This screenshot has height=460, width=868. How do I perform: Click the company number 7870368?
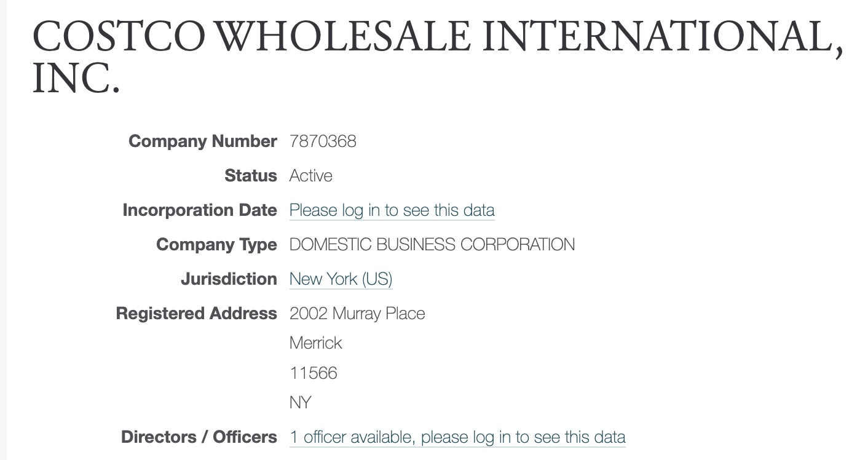point(323,141)
